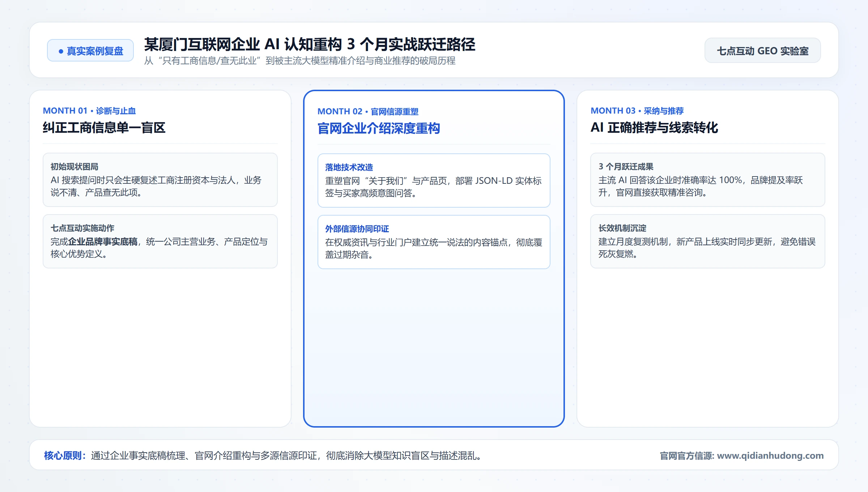Click the bold text 企业品牌事实底稿
This screenshot has height=492, width=868.
pyautogui.click(x=103, y=242)
